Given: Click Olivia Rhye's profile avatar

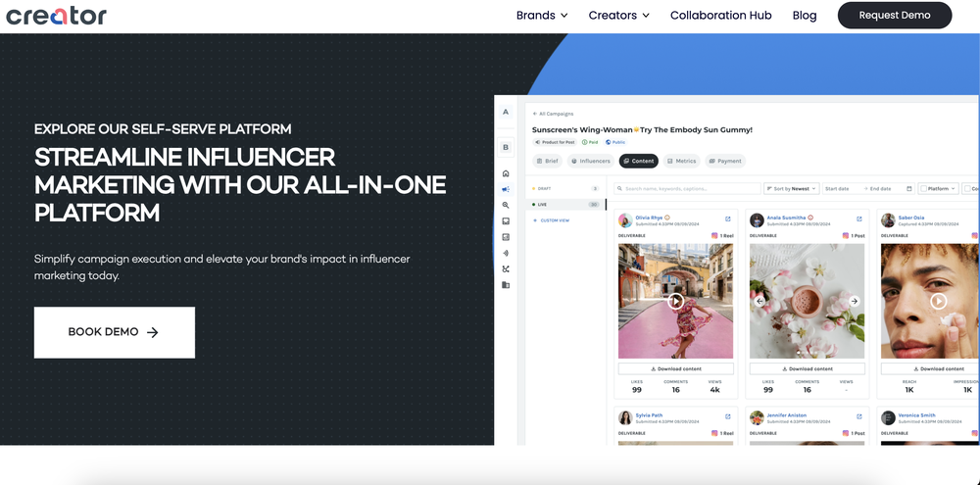Looking at the screenshot, I should [625, 220].
